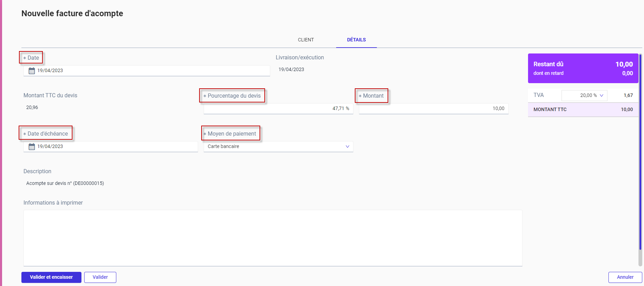Edit the Pourcentage du devis field
The height and width of the screenshot is (286, 644).
278,109
